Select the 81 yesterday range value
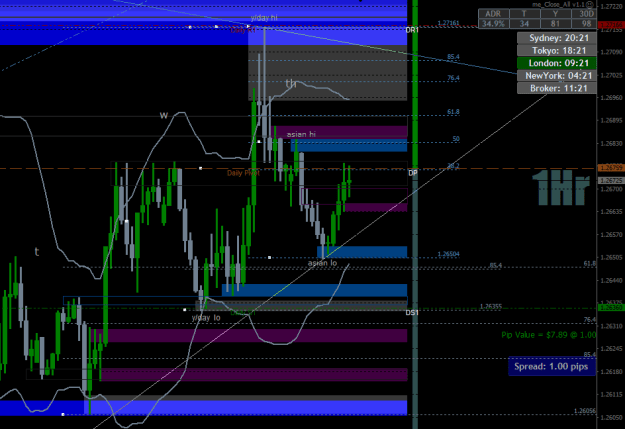625x429 pixels. (555, 24)
